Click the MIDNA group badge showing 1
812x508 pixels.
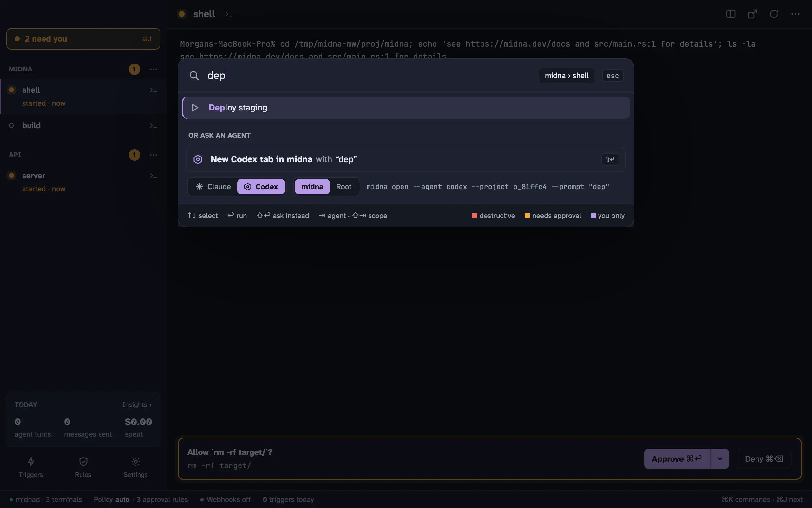pos(134,69)
